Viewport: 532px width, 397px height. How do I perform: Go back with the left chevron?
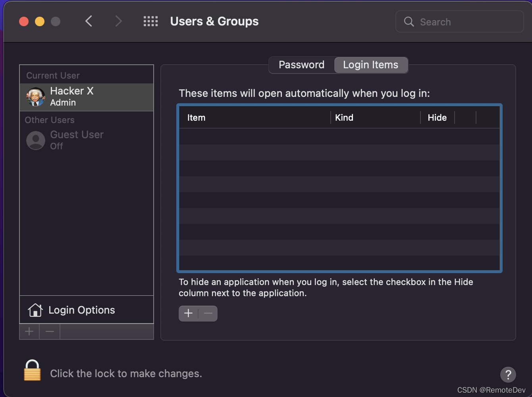coord(89,21)
